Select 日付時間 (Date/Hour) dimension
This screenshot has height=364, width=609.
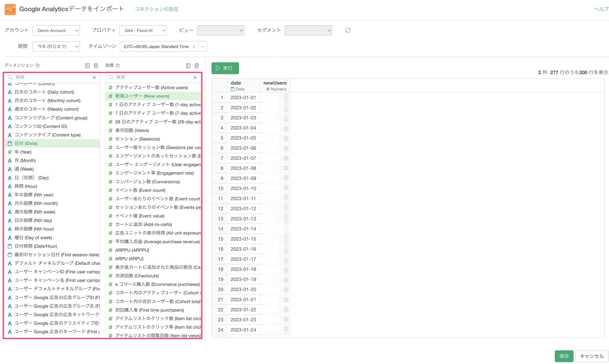coord(52,246)
